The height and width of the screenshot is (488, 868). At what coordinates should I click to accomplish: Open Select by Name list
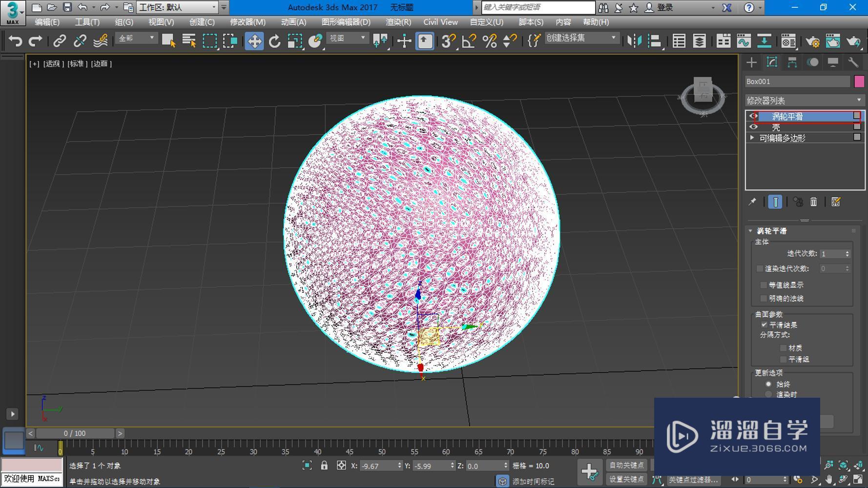click(189, 41)
